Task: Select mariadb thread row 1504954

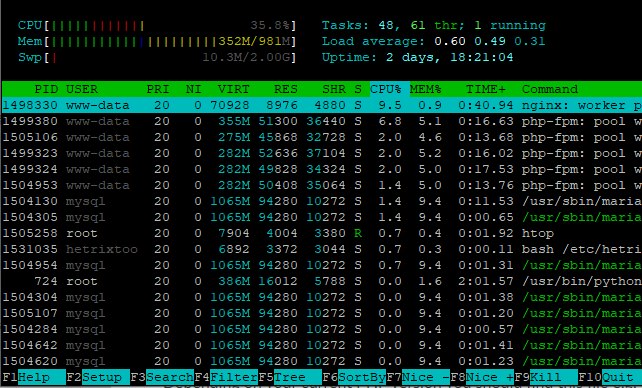Action: 322,265
